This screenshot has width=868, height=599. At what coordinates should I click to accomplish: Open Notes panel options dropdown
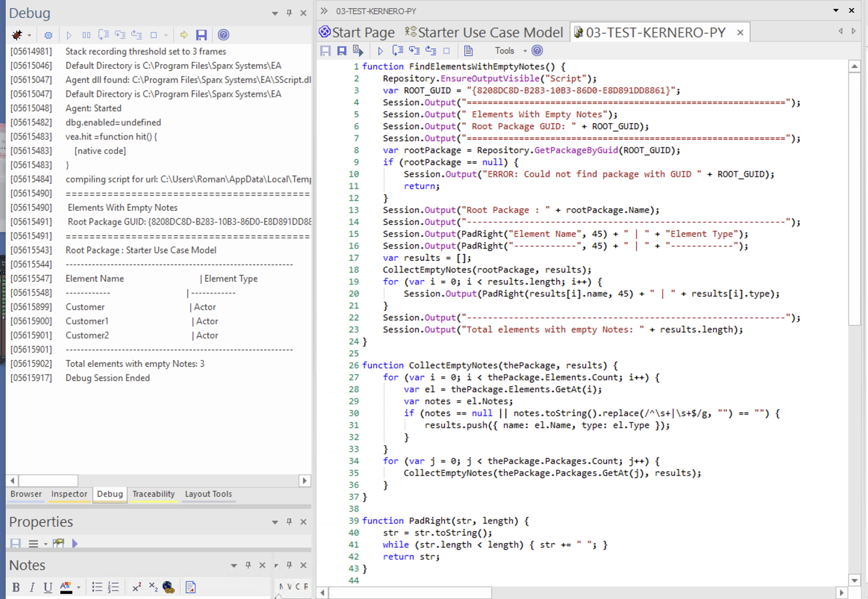pos(234,565)
